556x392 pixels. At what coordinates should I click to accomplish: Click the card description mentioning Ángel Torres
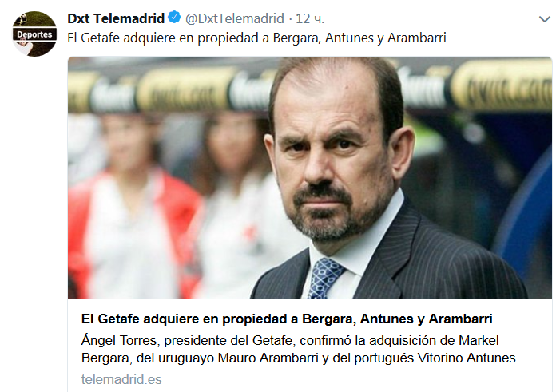(x=304, y=349)
